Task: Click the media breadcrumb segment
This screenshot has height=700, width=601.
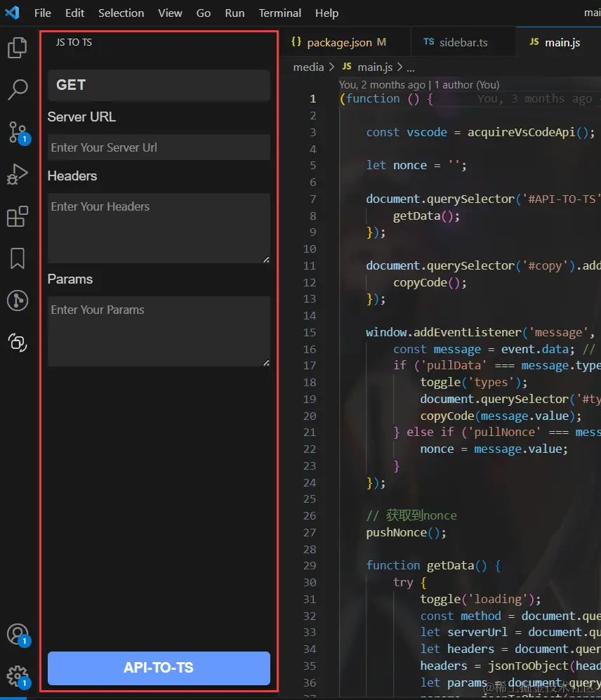Action: click(308, 67)
